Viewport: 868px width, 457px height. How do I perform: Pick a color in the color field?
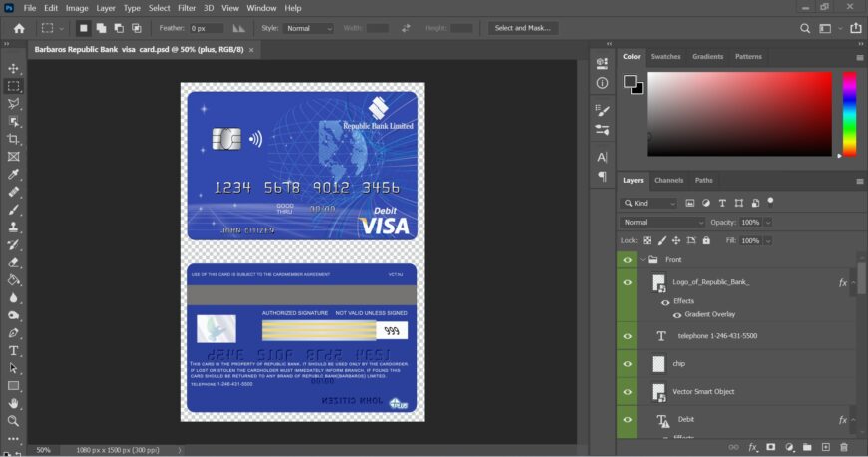[x=739, y=114]
